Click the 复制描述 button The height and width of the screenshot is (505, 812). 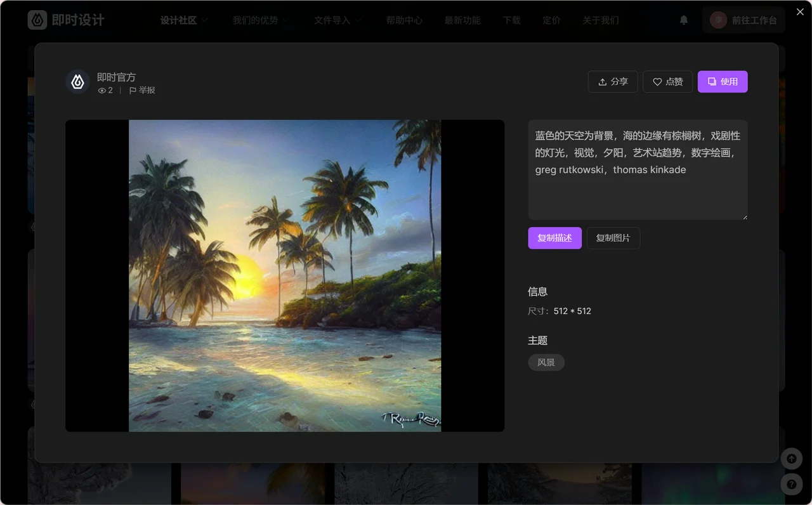[554, 238]
